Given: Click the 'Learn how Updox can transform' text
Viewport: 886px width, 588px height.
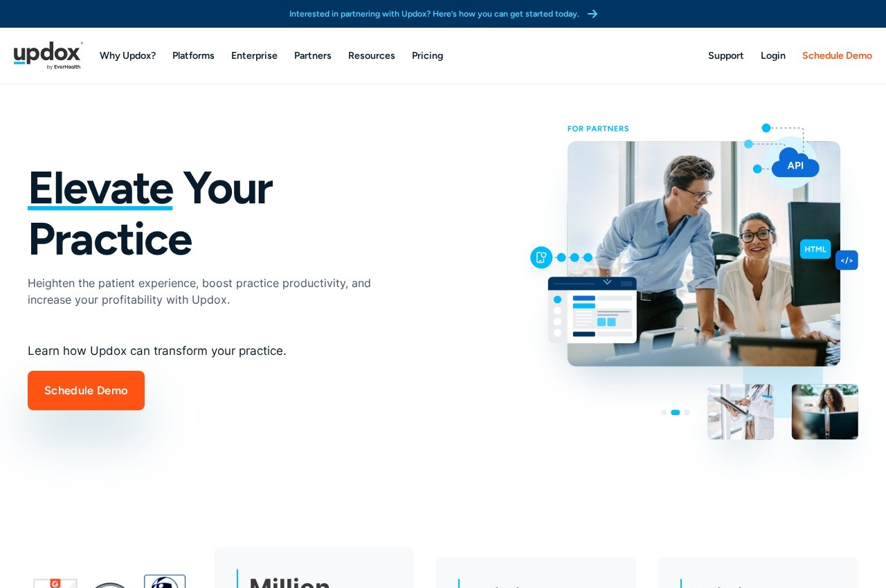Looking at the screenshot, I should [x=157, y=351].
